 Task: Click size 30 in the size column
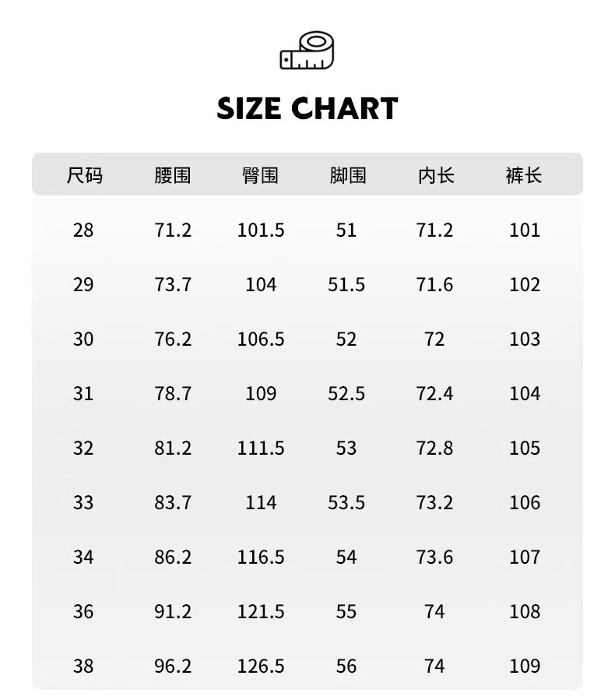coord(83,339)
